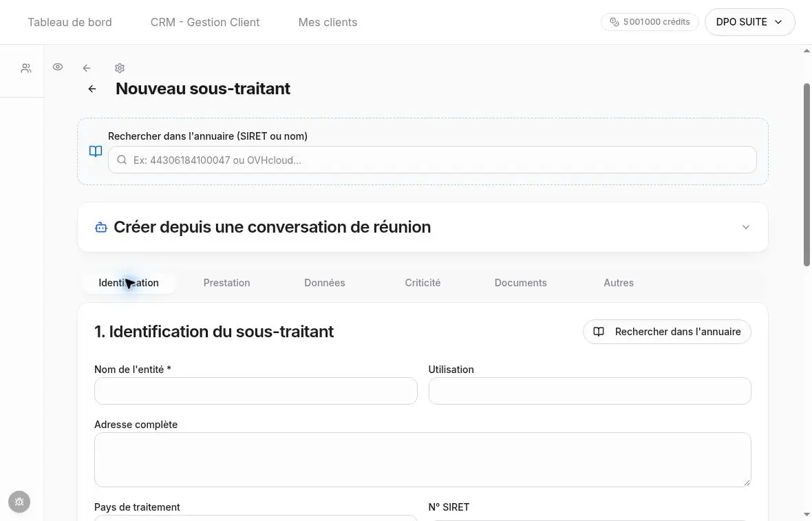Click the page vertical scrollbar thumb
Image resolution: width=812 pixels, height=521 pixels.
(x=806, y=175)
